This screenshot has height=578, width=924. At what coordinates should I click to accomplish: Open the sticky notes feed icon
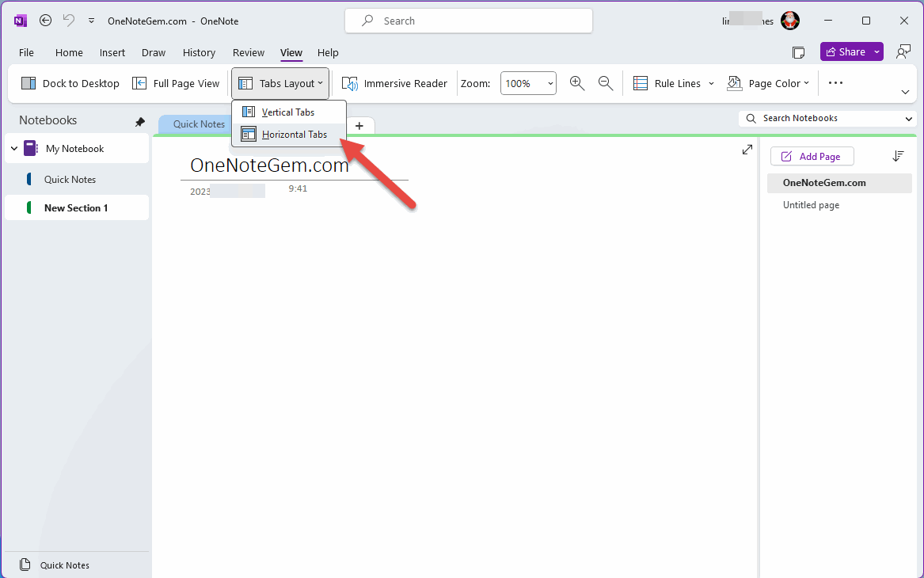798,52
